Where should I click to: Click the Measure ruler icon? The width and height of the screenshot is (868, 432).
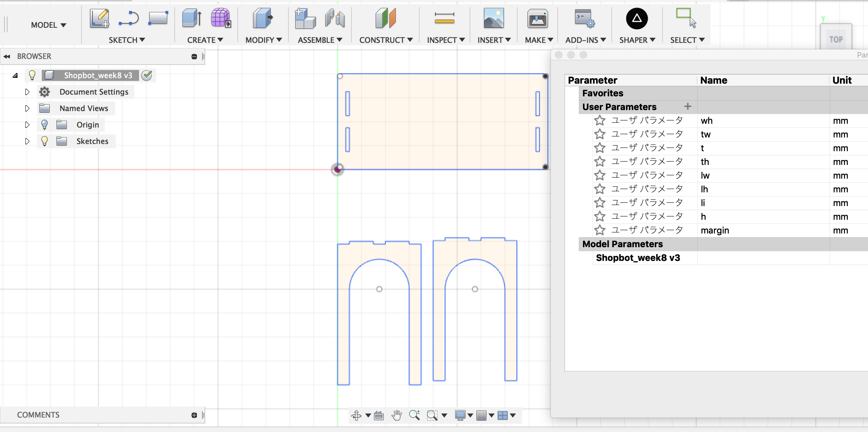444,19
